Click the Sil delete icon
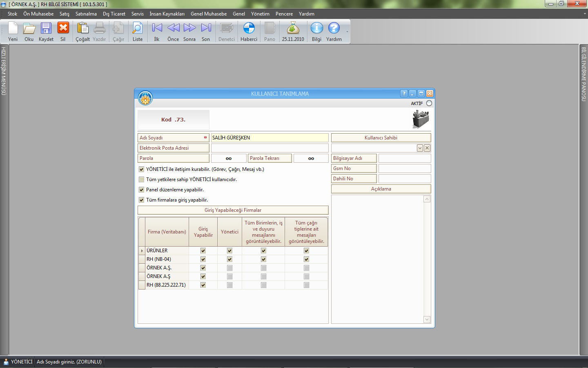 pos(63,29)
